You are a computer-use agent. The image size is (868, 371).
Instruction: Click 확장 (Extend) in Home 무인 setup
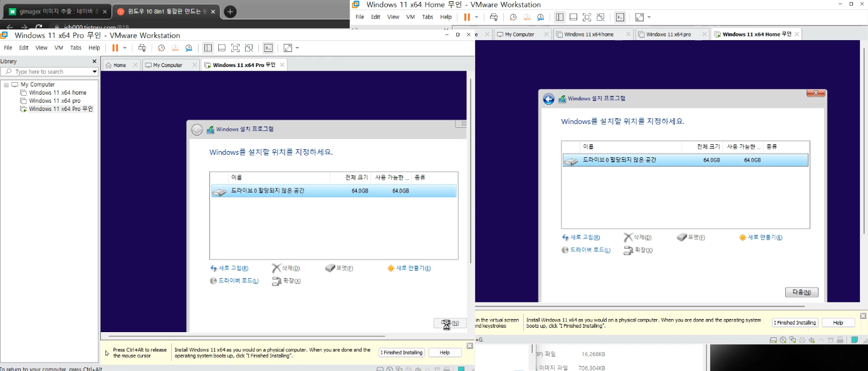pos(638,250)
